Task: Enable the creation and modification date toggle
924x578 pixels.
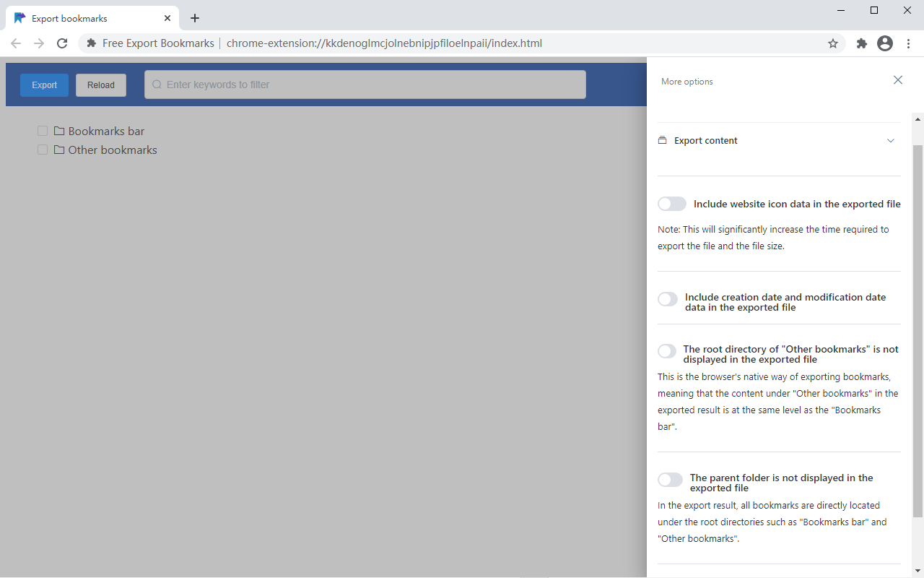Action: tap(667, 298)
